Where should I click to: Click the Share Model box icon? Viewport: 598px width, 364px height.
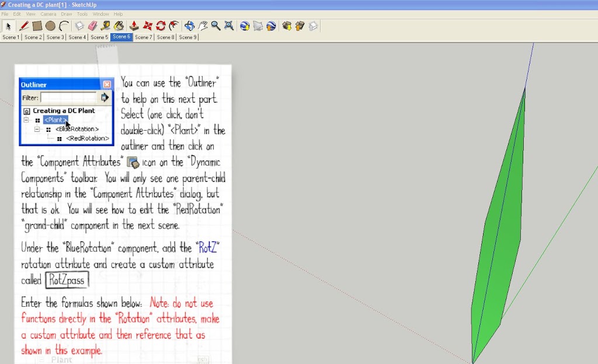[300, 26]
